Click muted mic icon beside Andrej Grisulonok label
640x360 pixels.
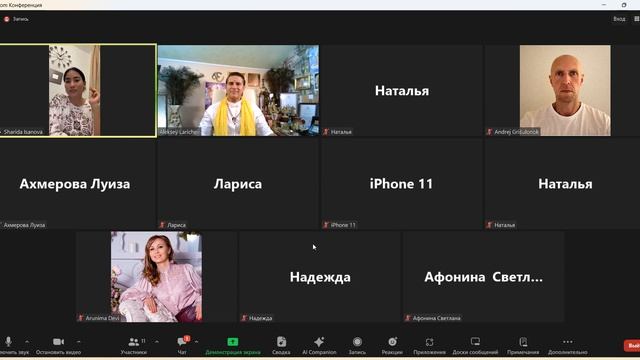click(x=489, y=132)
